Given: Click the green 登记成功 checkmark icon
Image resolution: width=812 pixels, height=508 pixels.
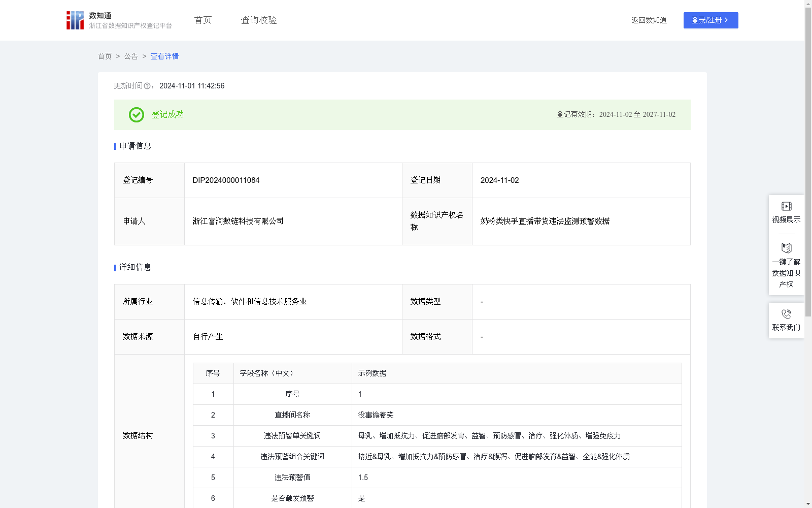Looking at the screenshot, I should [x=136, y=115].
